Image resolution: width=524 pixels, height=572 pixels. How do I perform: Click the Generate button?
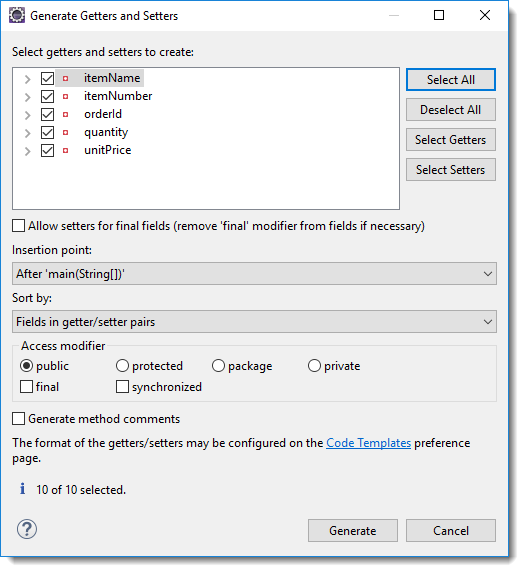353,530
